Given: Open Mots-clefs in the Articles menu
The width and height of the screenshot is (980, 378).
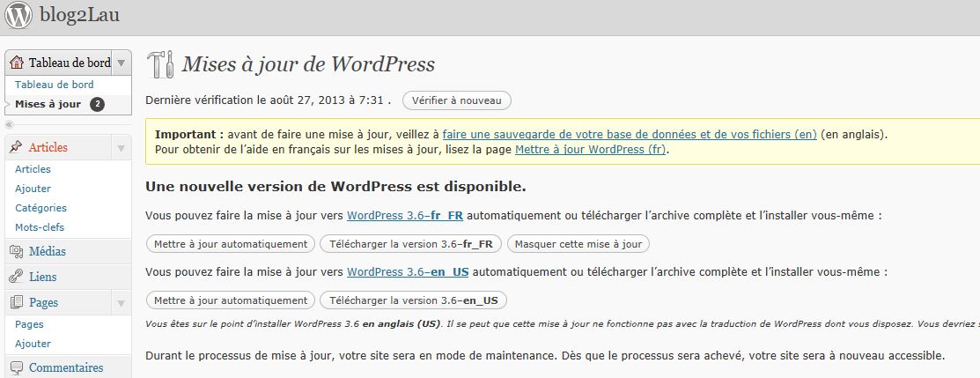Looking at the screenshot, I should pyautogui.click(x=40, y=227).
